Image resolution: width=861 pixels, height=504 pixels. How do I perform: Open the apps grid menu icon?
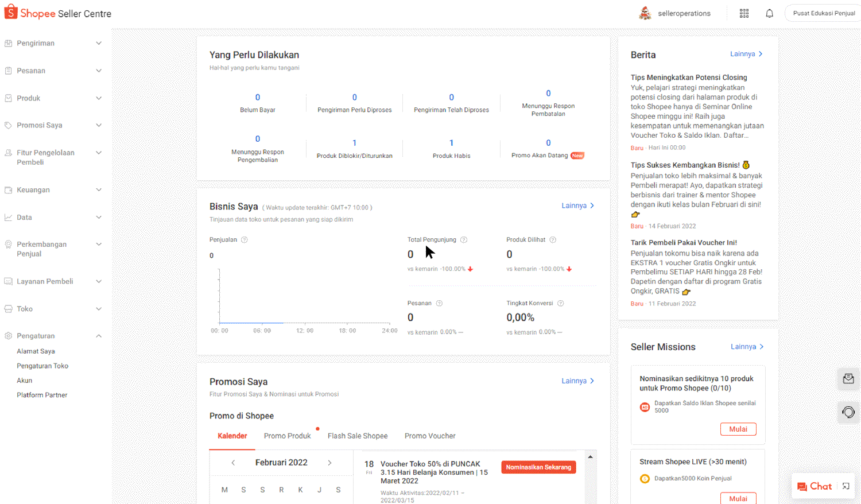coord(744,13)
